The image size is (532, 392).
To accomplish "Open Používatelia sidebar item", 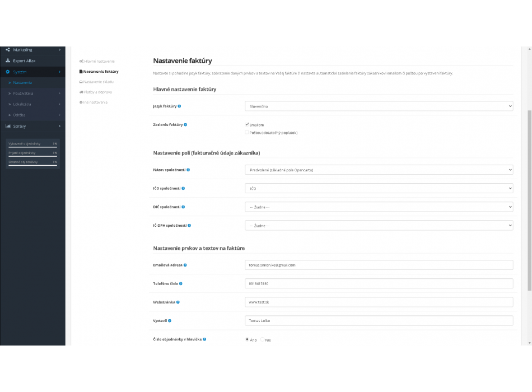I will 32,94.
